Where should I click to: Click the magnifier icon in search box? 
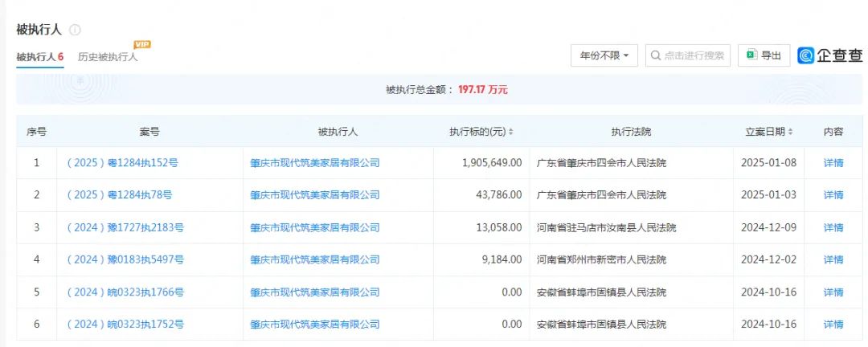pos(655,55)
